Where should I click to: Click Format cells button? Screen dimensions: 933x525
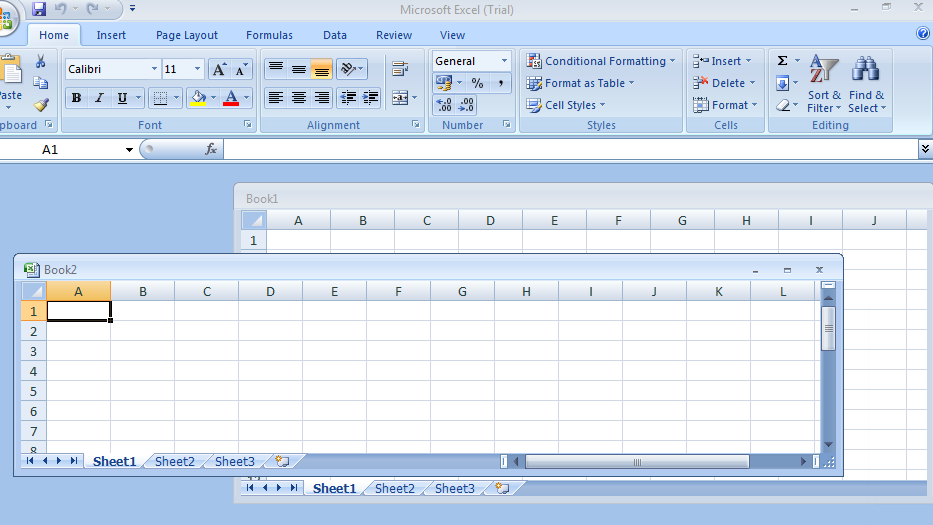[x=725, y=105]
